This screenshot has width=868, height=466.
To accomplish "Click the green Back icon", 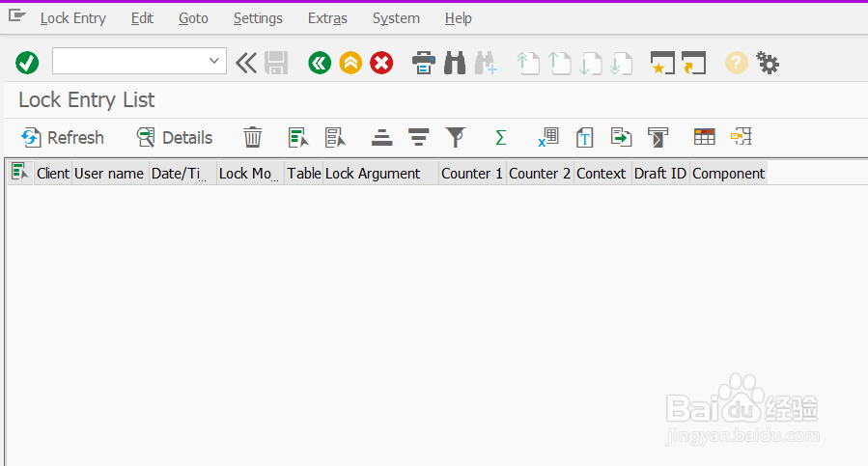I will (x=320, y=63).
